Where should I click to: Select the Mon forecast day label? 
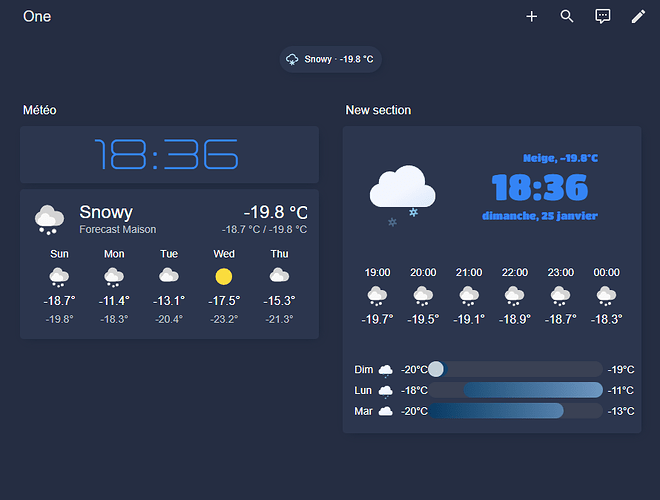(114, 254)
